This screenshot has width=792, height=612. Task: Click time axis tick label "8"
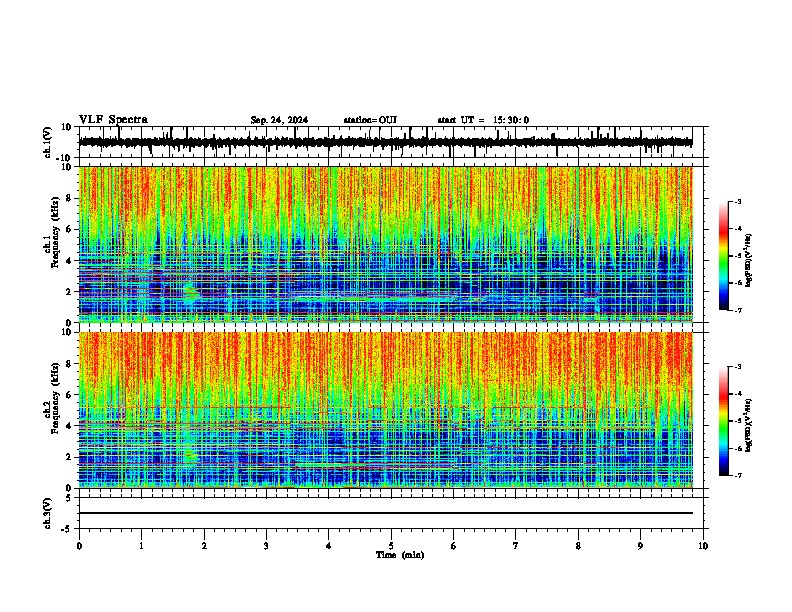pyautogui.click(x=578, y=546)
